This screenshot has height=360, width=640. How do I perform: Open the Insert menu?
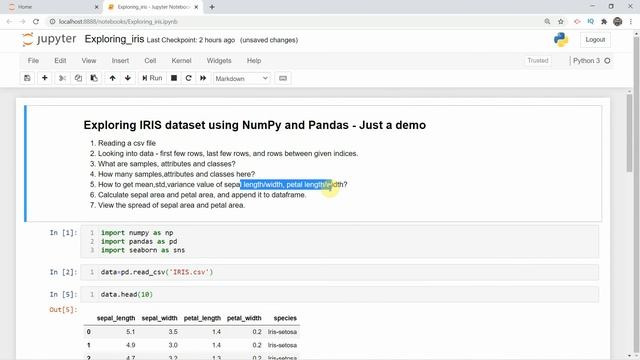tap(120, 60)
